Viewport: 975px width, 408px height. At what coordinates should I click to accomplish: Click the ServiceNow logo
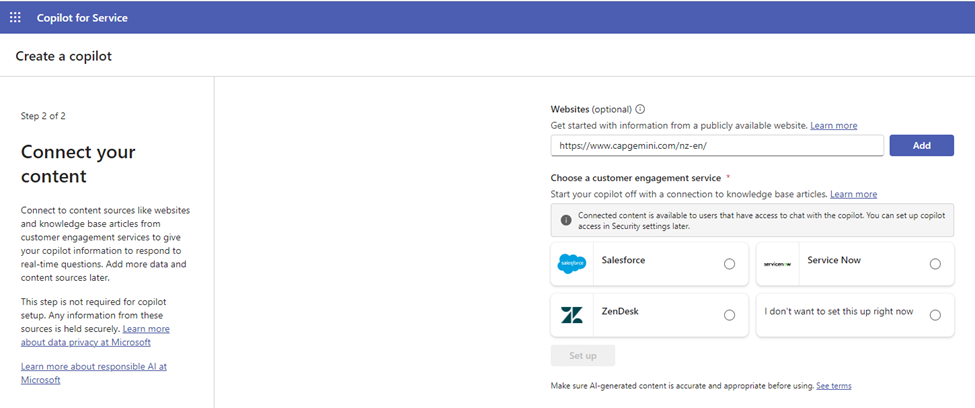click(777, 264)
